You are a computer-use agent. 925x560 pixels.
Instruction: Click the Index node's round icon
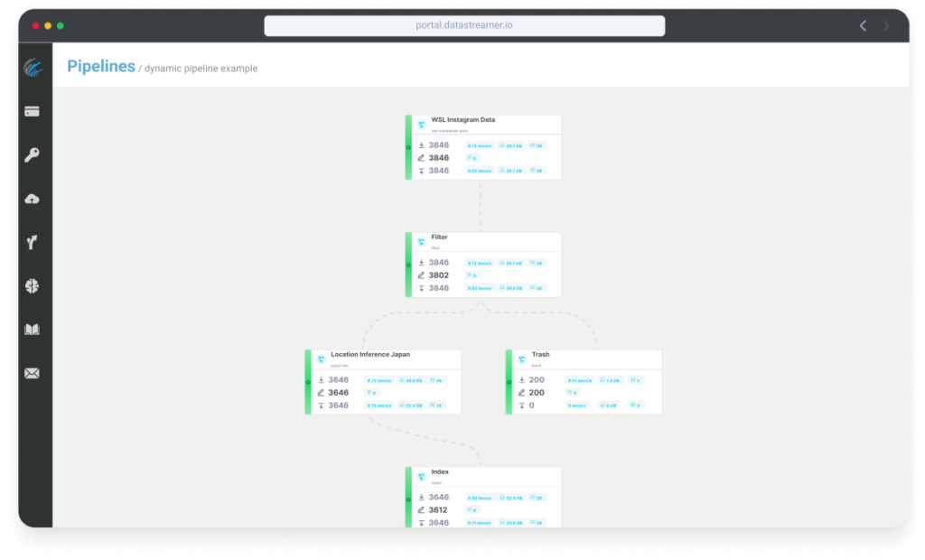[421, 477]
